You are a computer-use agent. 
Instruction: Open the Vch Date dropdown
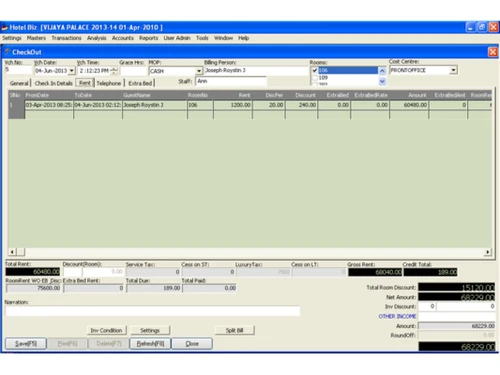coord(72,71)
